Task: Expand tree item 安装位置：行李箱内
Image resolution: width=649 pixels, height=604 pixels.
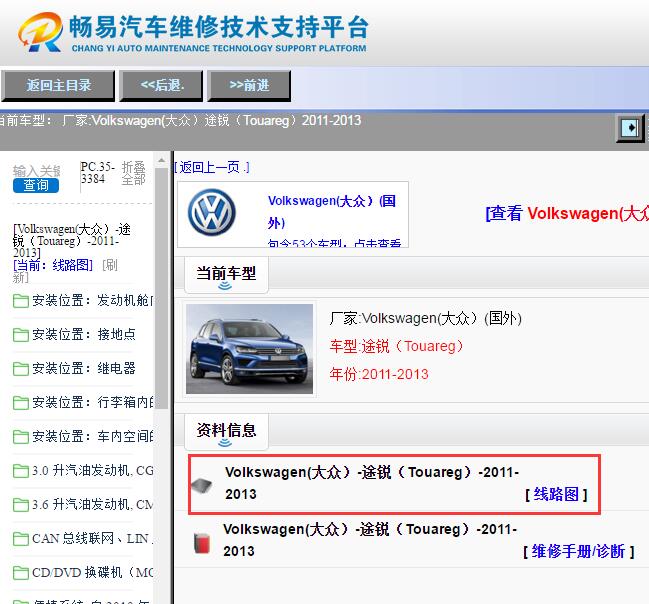Action: click(x=93, y=402)
